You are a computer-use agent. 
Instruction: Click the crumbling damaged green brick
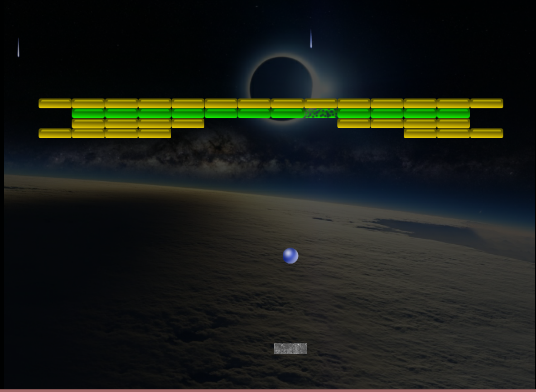click(x=321, y=113)
